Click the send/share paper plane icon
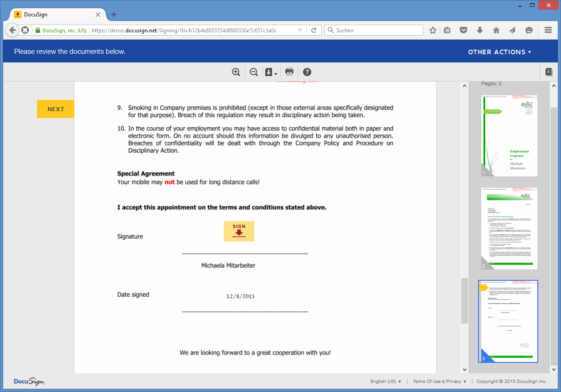561x392 pixels. (x=512, y=30)
